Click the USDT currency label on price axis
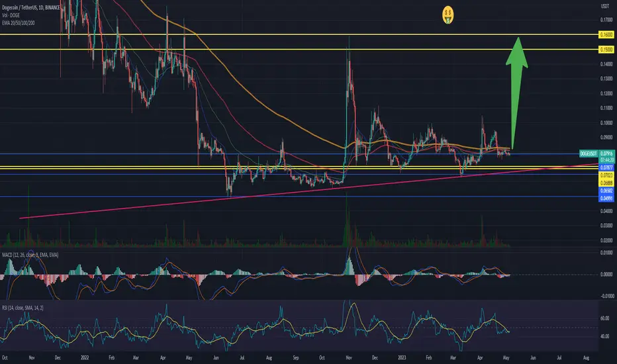Image resolution: width=617 pixels, height=364 pixels. pyautogui.click(x=604, y=6)
